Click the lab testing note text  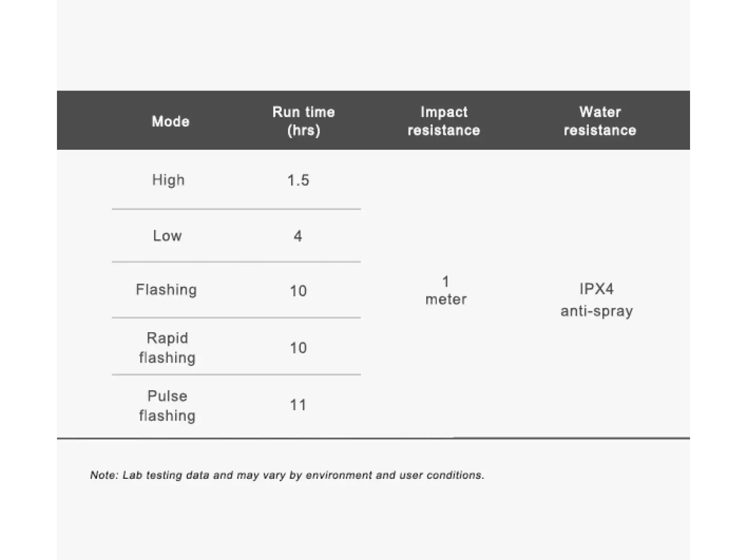287,475
